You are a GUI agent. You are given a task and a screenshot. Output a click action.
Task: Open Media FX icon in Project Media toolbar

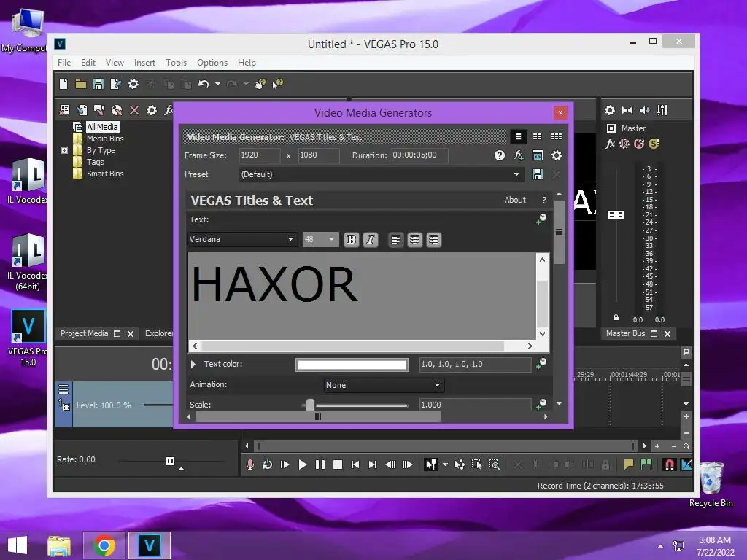coord(169,111)
